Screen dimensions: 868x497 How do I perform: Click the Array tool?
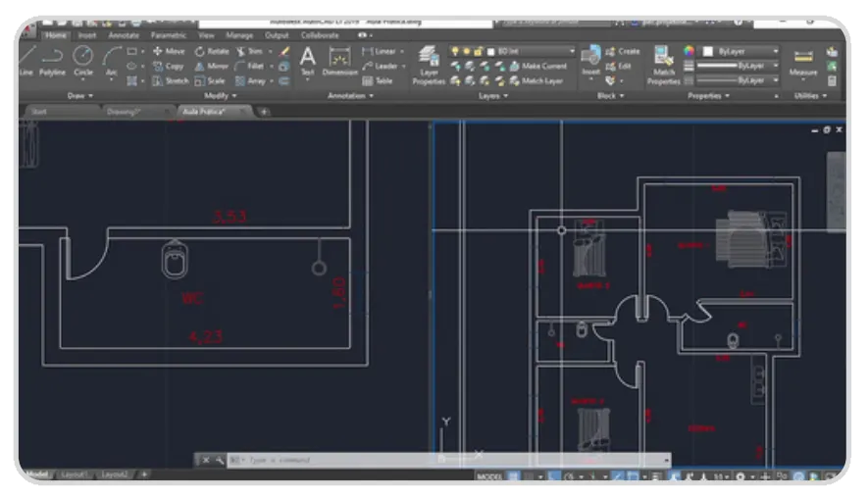[250, 80]
